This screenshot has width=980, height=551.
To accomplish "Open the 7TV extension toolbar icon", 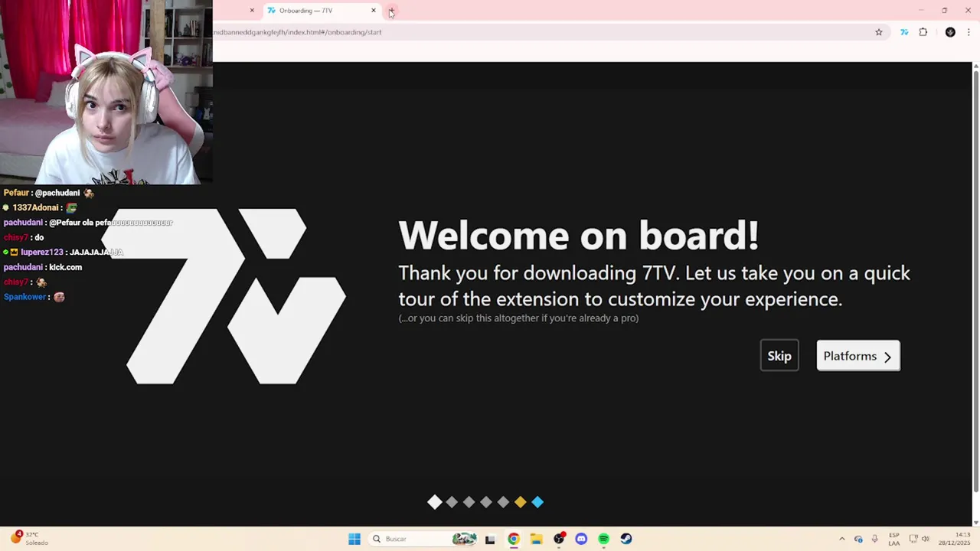I will pos(904,32).
